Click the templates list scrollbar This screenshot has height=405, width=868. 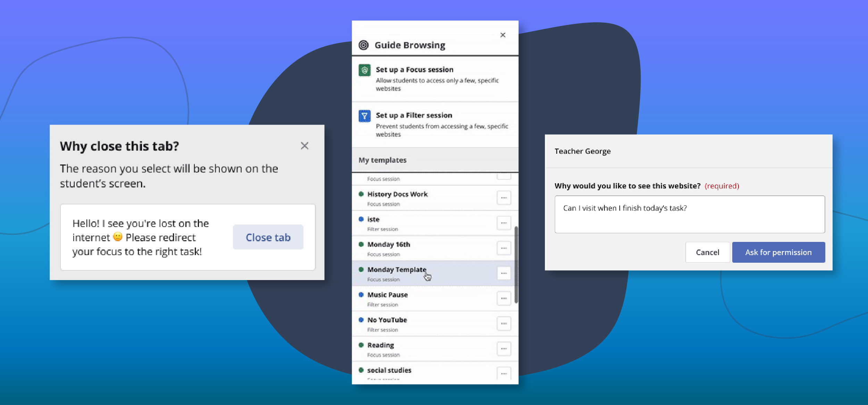click(516, 264)
